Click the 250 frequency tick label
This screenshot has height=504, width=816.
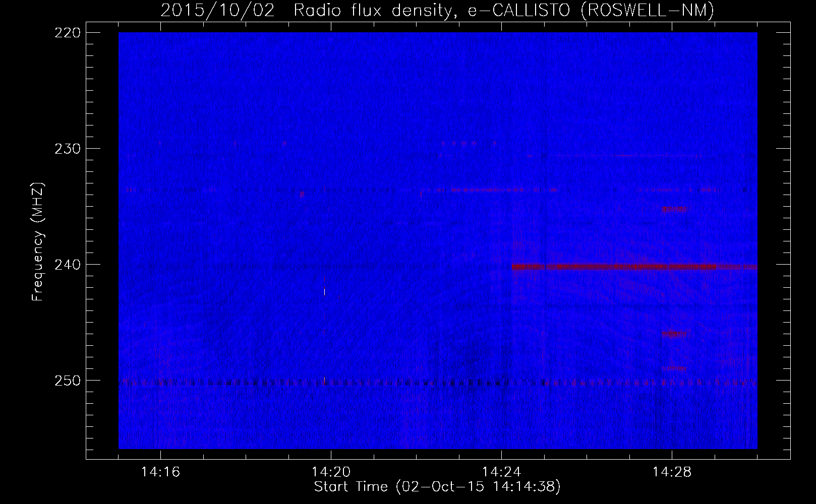click(x=67, y=381)
